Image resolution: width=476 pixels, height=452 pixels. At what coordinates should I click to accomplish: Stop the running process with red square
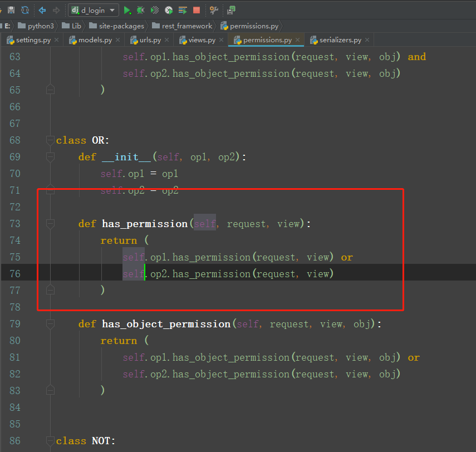click(197, 11)
